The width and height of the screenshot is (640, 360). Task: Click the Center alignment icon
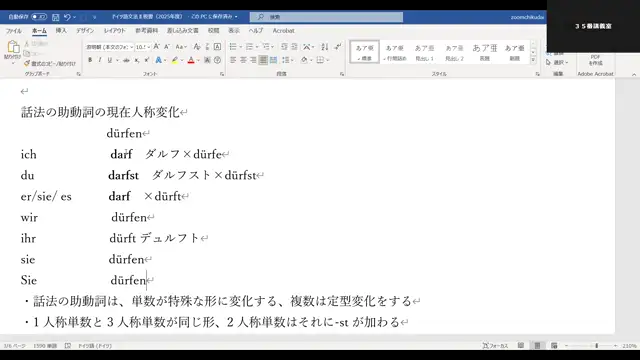coord(243,60)
